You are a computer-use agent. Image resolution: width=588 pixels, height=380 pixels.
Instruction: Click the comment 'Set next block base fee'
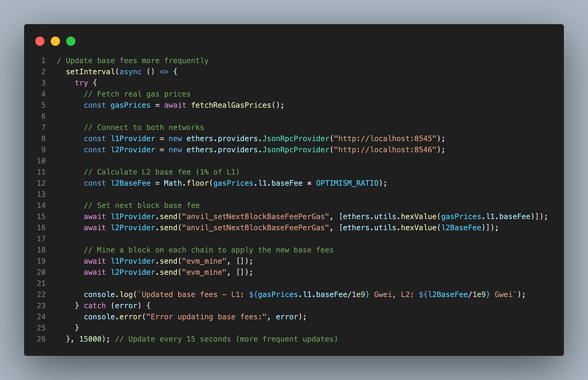coord(142,206)
